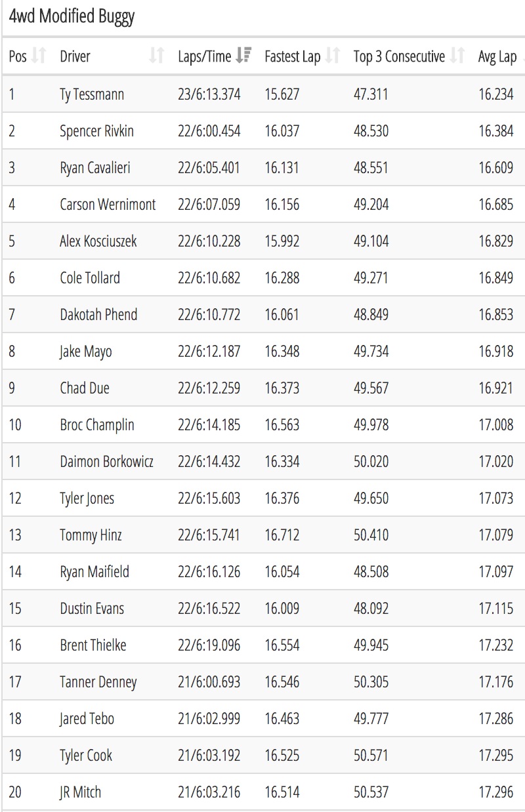The image size is (525, 812).
Task: Select driver Spencer Rivkin
Action: (96, 131)
